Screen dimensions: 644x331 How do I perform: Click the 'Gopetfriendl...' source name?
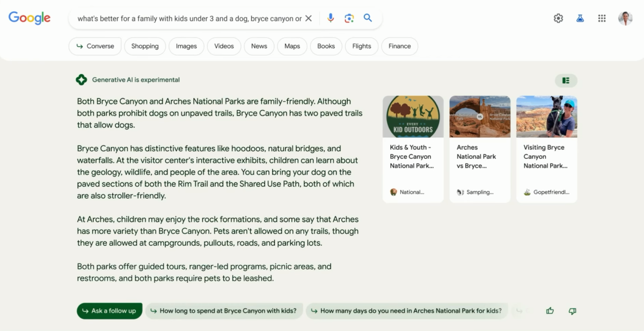[x=552, y=192]
